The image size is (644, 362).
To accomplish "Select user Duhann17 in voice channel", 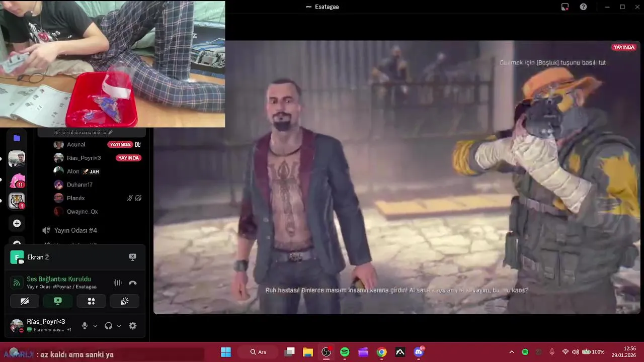I will (x=79, y=185).
